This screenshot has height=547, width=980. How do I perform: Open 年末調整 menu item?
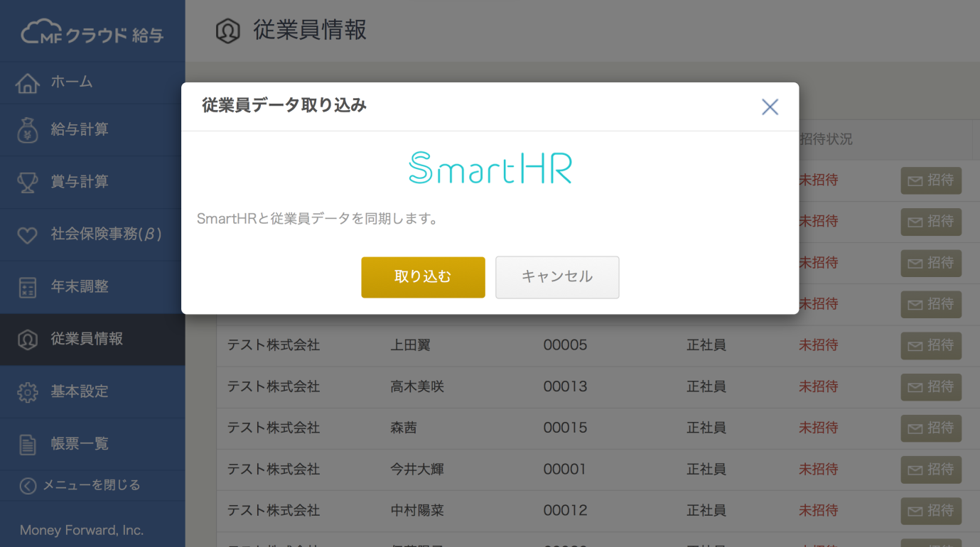[x=92, y=287]
